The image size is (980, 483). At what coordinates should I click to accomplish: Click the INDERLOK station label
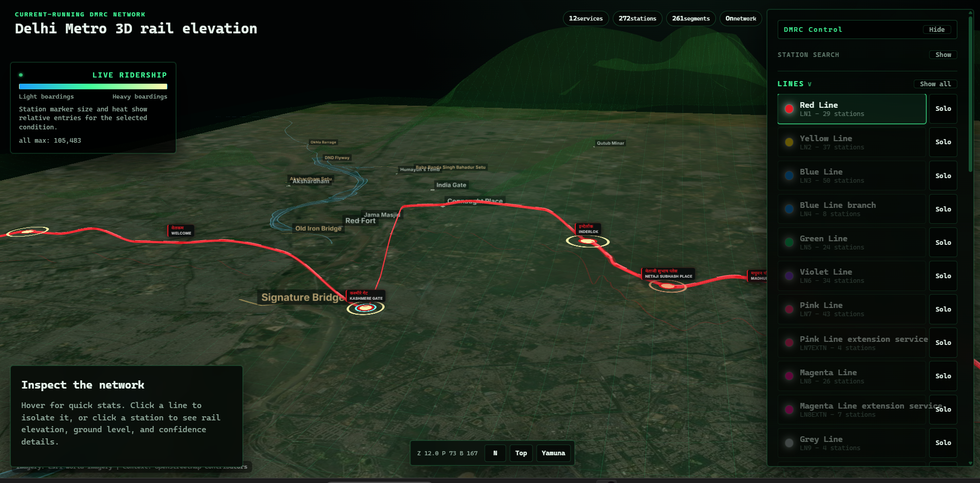(589, 229)
